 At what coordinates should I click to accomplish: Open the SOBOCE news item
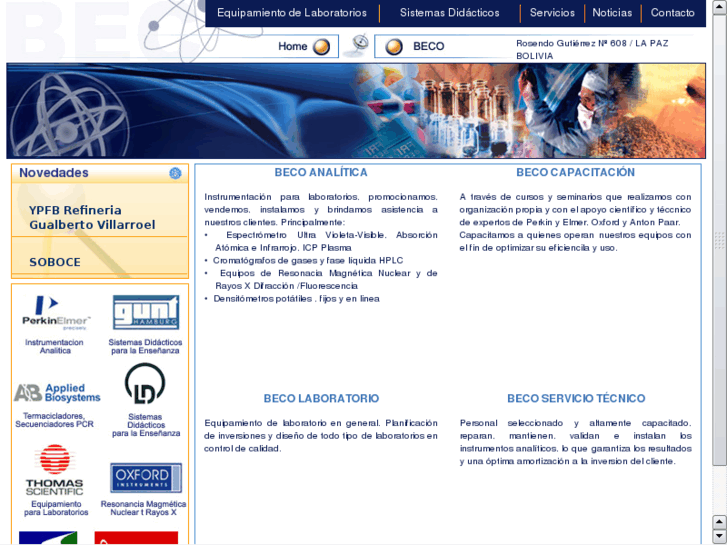click(x=55, y=262)
